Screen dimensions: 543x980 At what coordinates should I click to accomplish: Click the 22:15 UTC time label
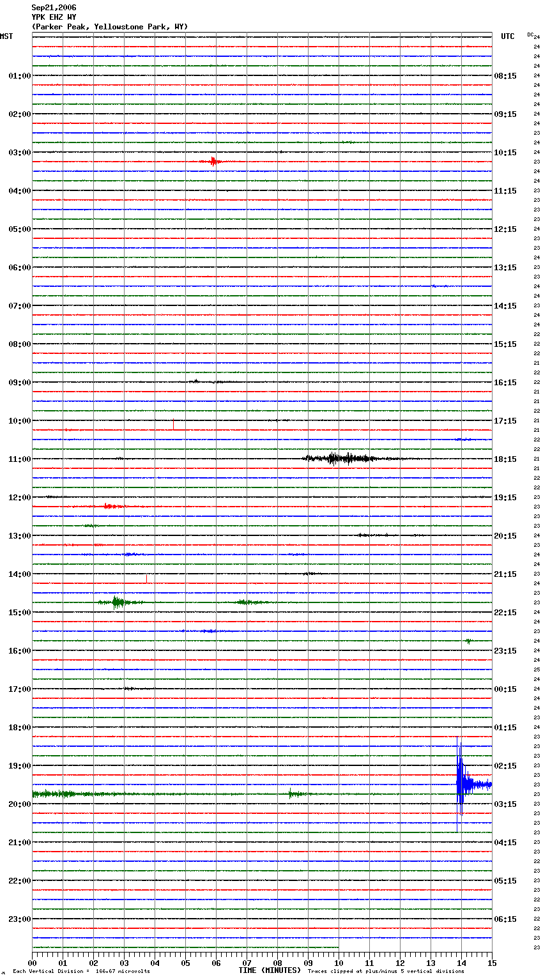coord(505,613)
